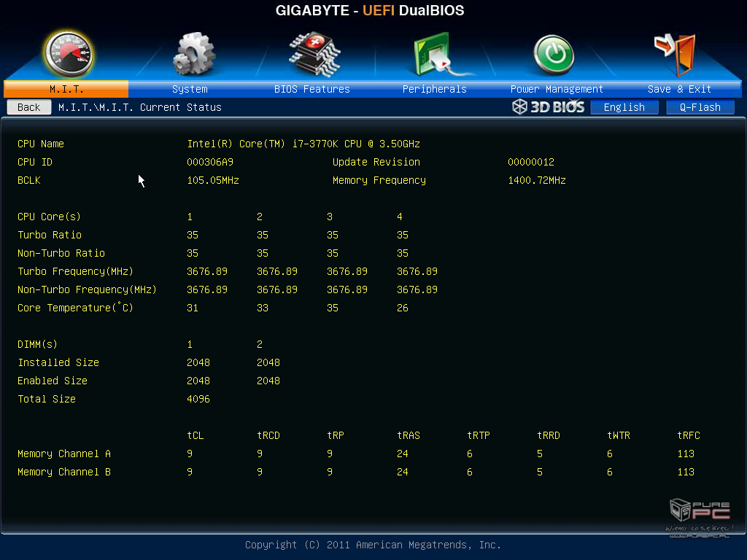Click the English language button

[624, 107]
